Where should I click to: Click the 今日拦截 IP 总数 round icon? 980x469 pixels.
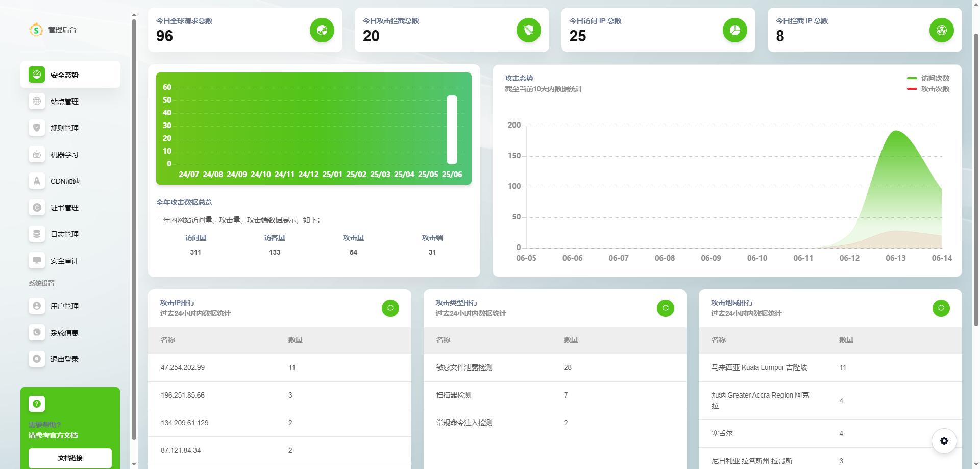[942, 30]
